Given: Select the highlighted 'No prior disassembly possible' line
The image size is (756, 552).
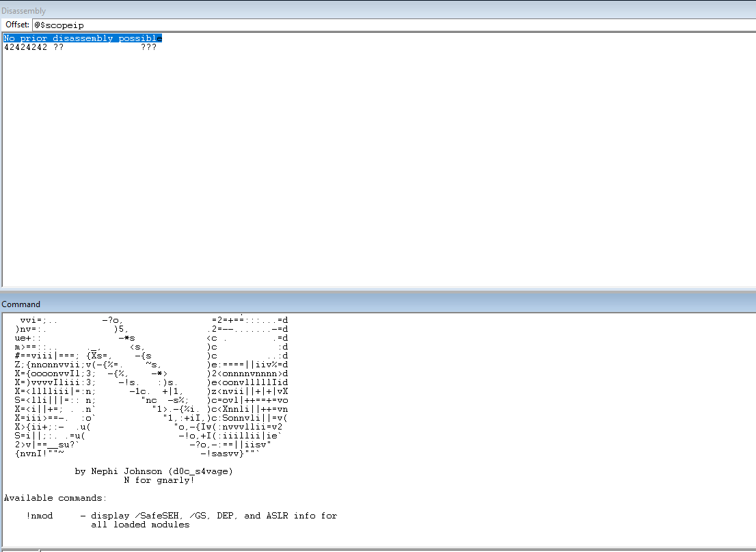Looking at the screenshot, I should coord(83,38).
